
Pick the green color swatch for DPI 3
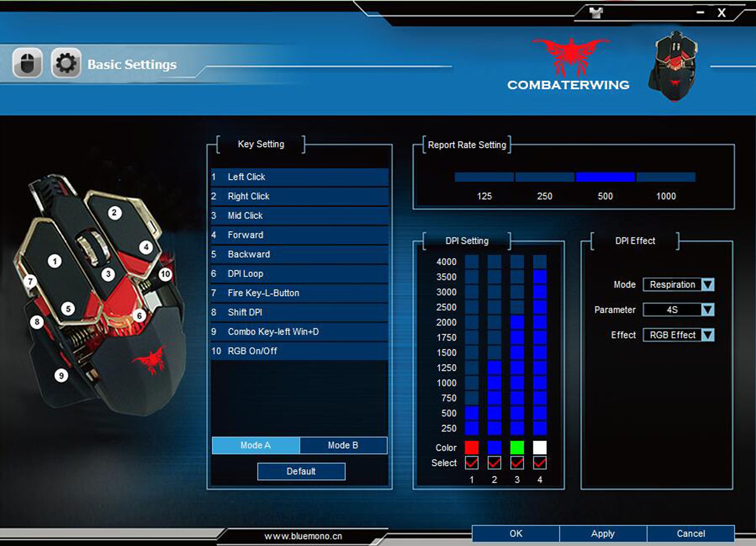click(x=517, y=447)
